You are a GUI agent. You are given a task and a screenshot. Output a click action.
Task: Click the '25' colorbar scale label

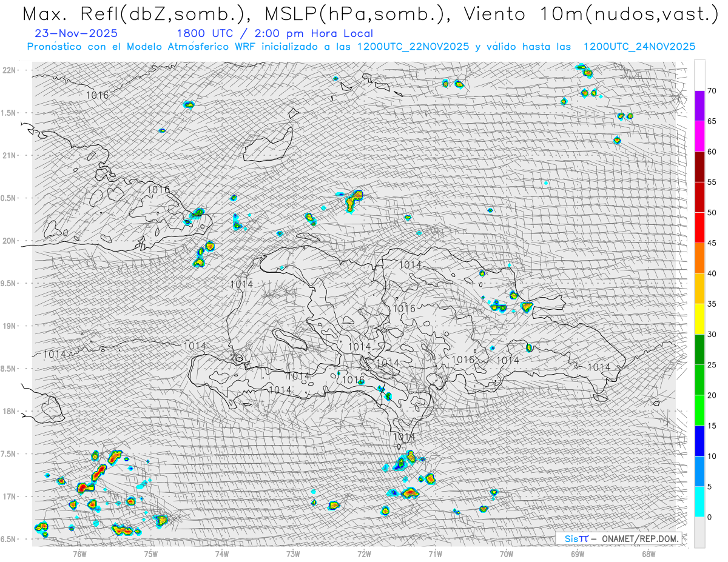(x=712, y=365)
